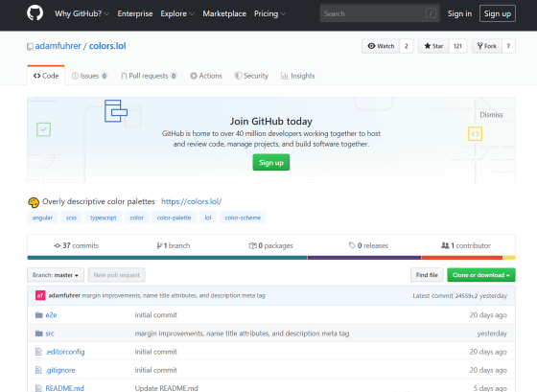Open the adamfuhrer owner link

click(x=58, y=46)
